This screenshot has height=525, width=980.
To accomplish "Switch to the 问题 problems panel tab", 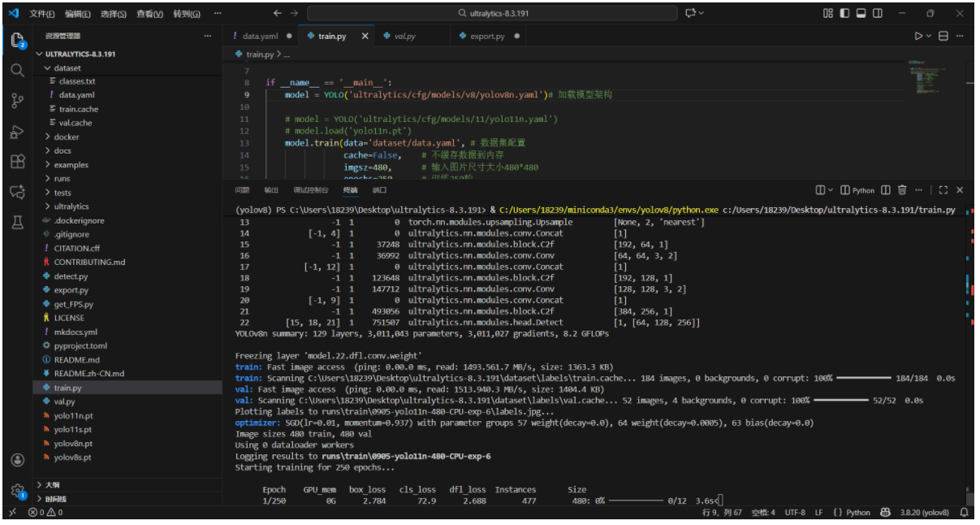I will pyautogui.click(x=242, y=190).
